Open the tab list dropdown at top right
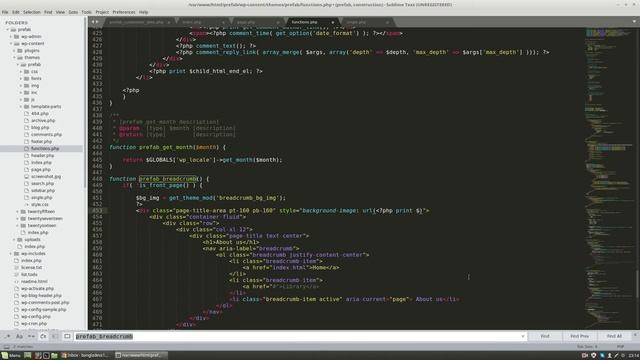The width and height of the screenshot is (640, 360). [634, 22]
